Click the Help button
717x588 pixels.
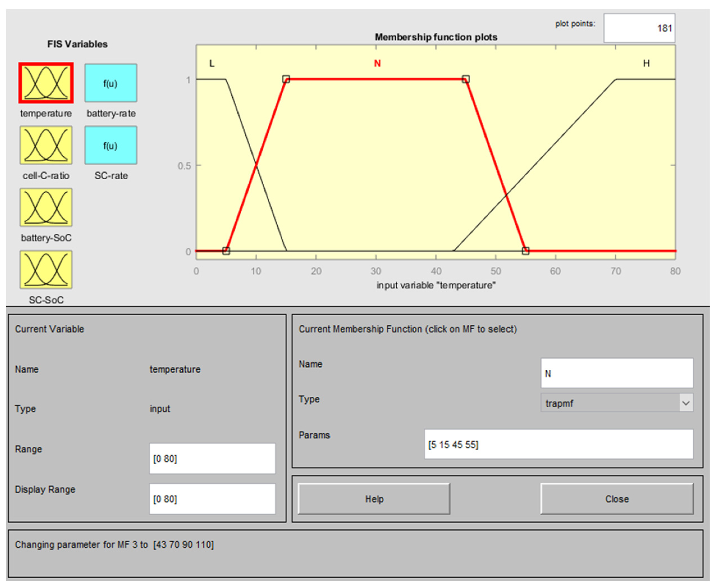374,499
